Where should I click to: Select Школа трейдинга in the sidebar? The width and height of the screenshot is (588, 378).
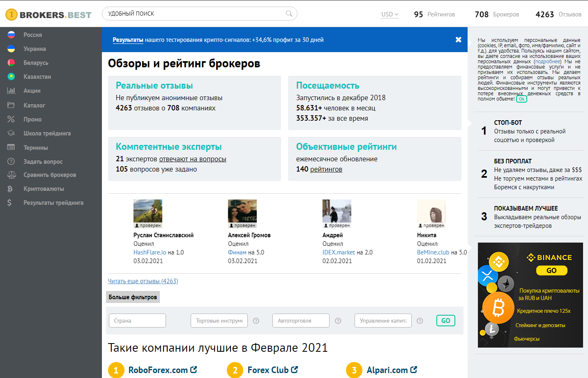[x=47, y=133]
